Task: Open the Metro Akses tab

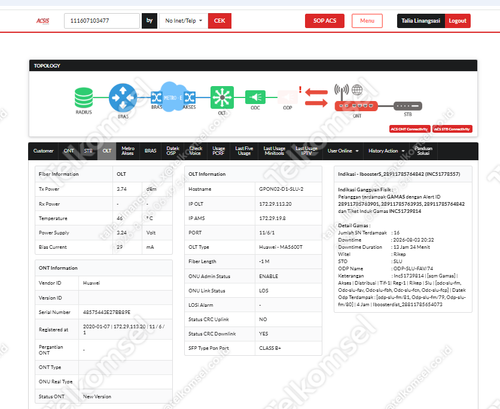Action: [128, 151]
